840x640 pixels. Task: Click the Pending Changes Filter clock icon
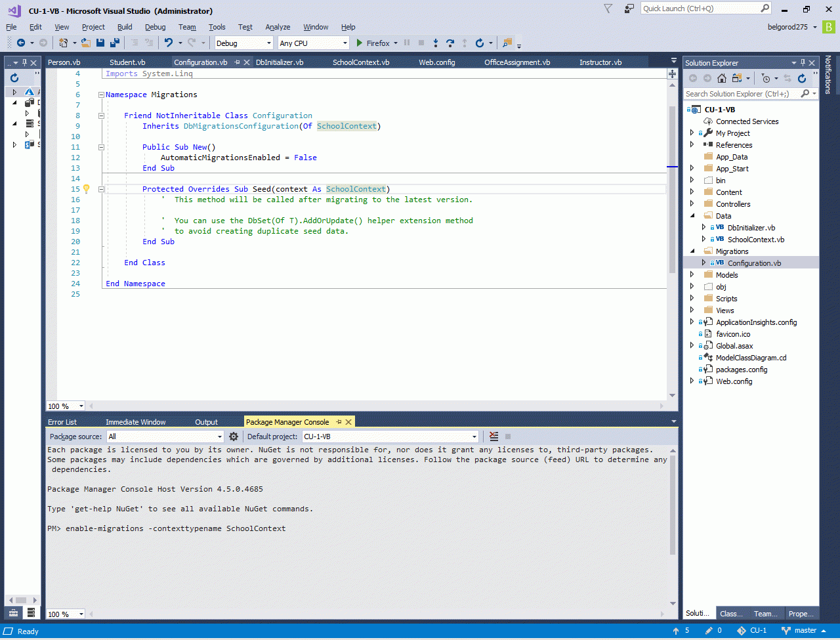pos(766,78)
